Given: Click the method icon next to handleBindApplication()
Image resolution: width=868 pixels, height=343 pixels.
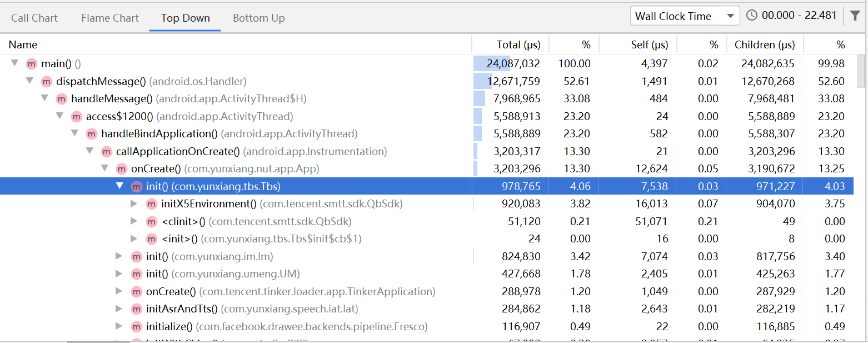Looking at the screenshot, I should 92,134.
